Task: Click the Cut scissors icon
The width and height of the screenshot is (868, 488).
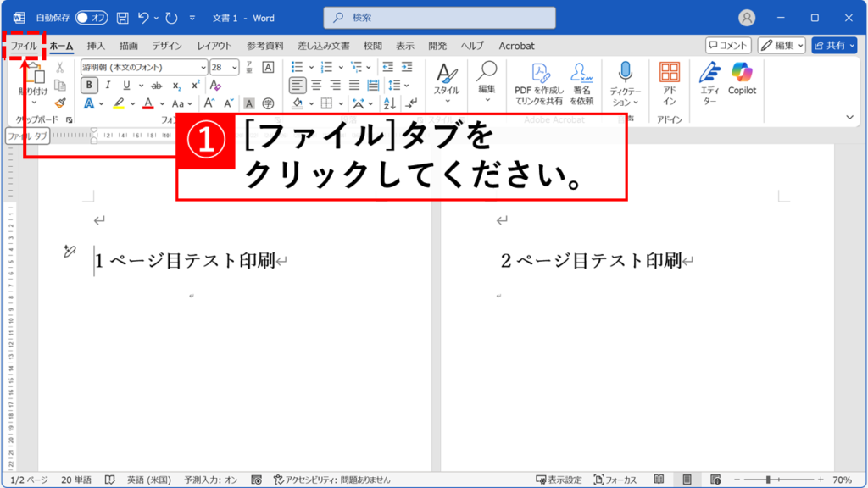Action: [x=60, y=68]
